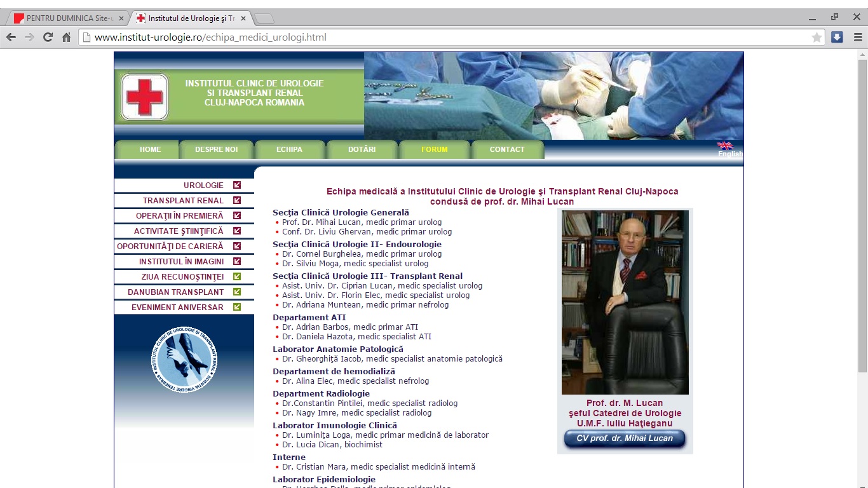
Task: Open a new browser tab
Action: pyautogui.click(x=264, y=18)
